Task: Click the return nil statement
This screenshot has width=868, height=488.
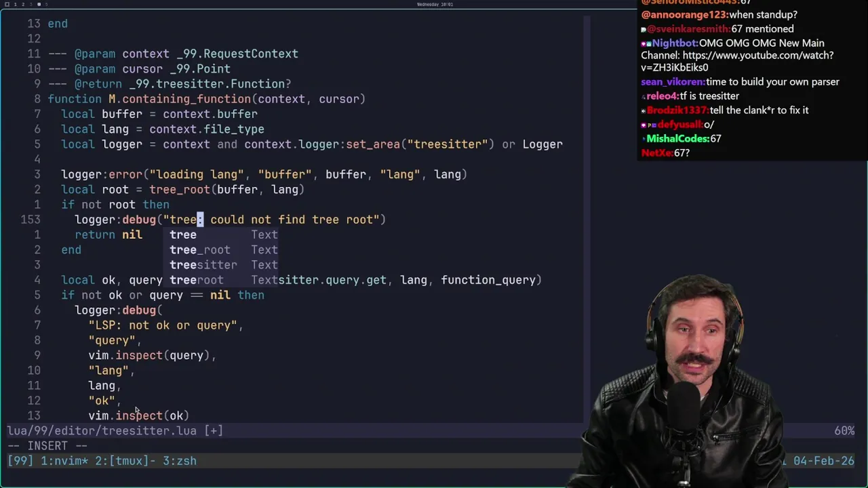Action: point(108,235)
